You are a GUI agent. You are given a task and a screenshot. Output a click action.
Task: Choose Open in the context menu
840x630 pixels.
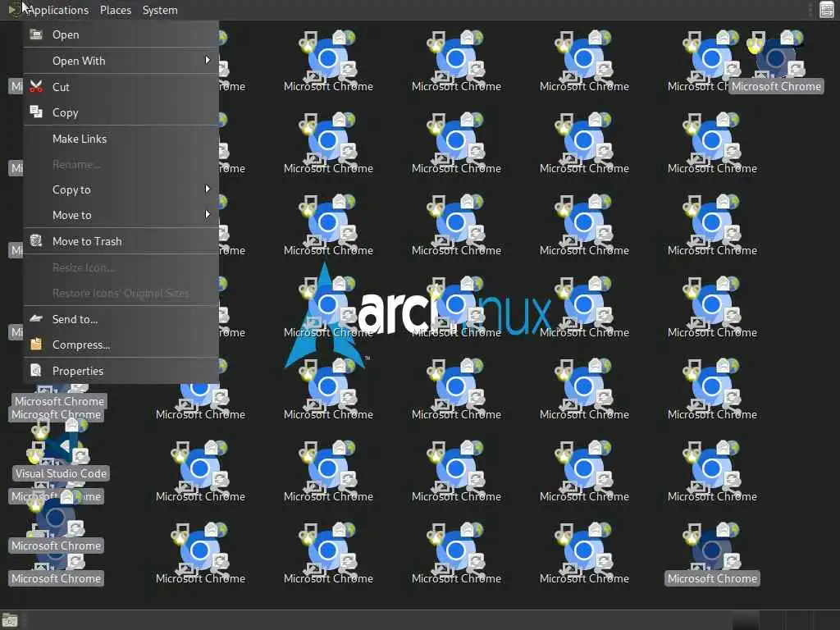[x=121, y=34]
